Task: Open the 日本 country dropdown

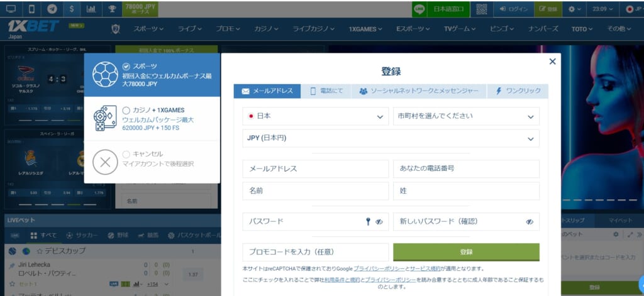Action: (x=316, y=116)
